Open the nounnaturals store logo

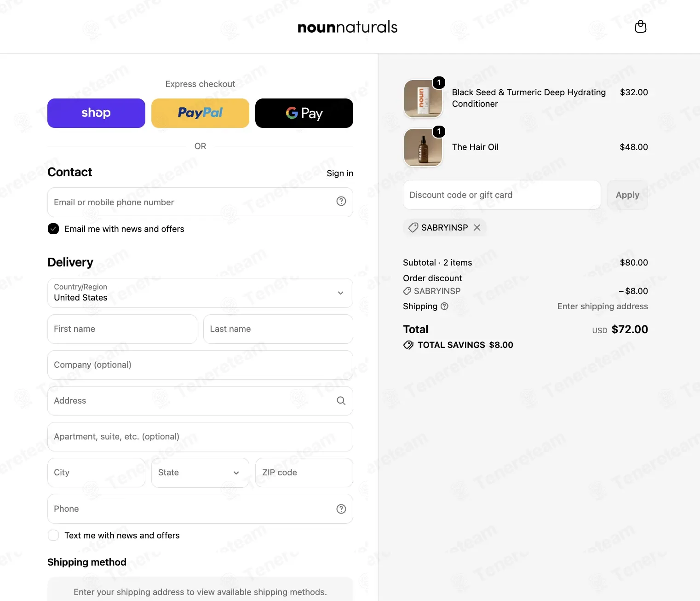tap(347, 27)
